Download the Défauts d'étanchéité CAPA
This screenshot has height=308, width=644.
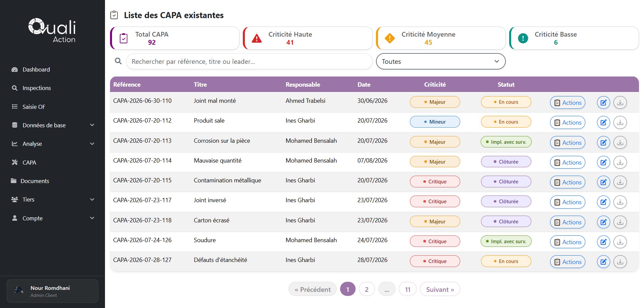[620, 262]
